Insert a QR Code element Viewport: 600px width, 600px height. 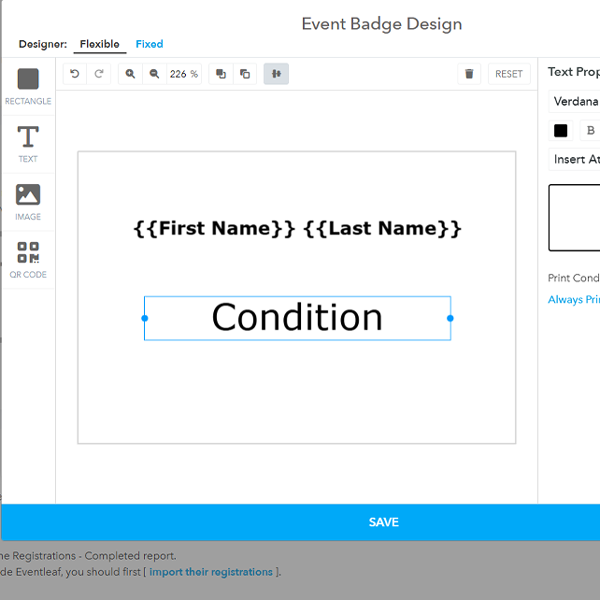coord(28,258)
